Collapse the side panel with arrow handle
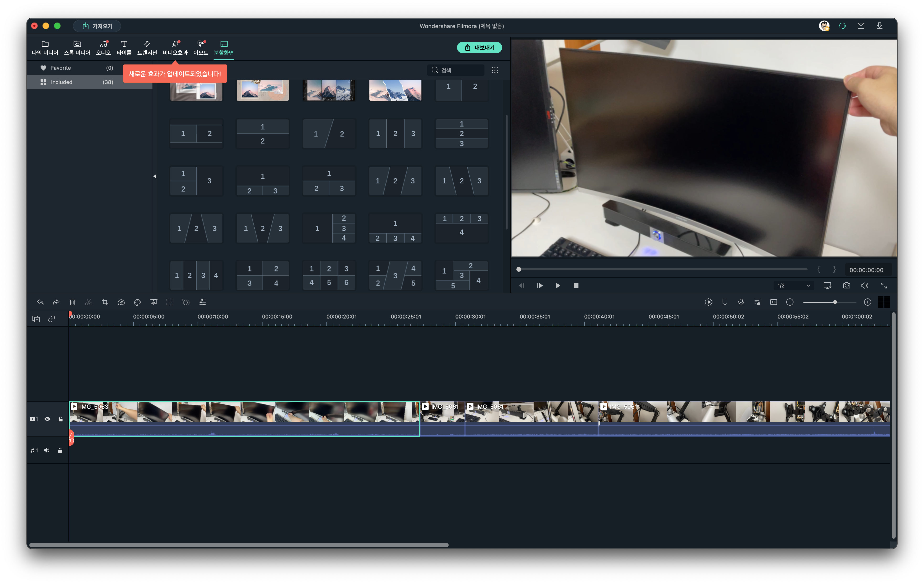Screen dimensions: 924x584 pyautogui.click(x=155, y=176)
